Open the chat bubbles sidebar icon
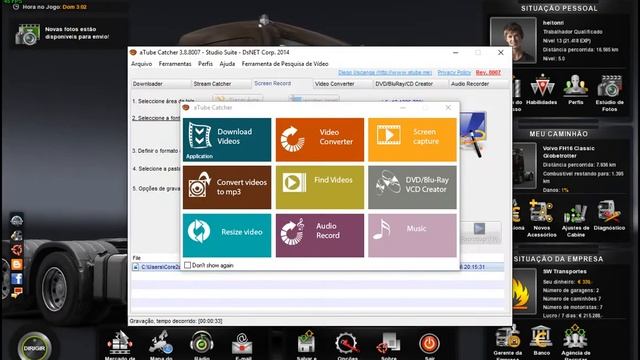The image size is (640, 360). [x=17, y=293]
